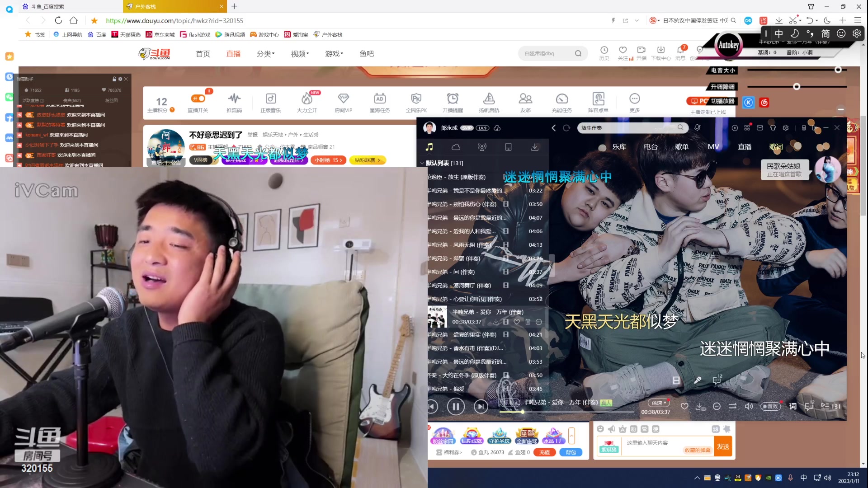Screen dimensions: 868x488
Task: Open the 开播提醒 alarm clock icon
Action: tap(453, 99)
